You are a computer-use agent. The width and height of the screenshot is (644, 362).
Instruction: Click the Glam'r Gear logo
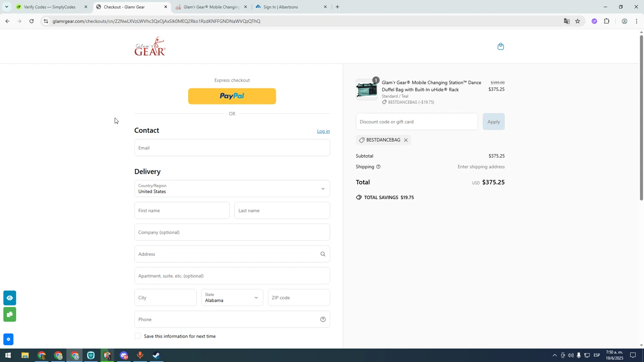coord(150,46)
